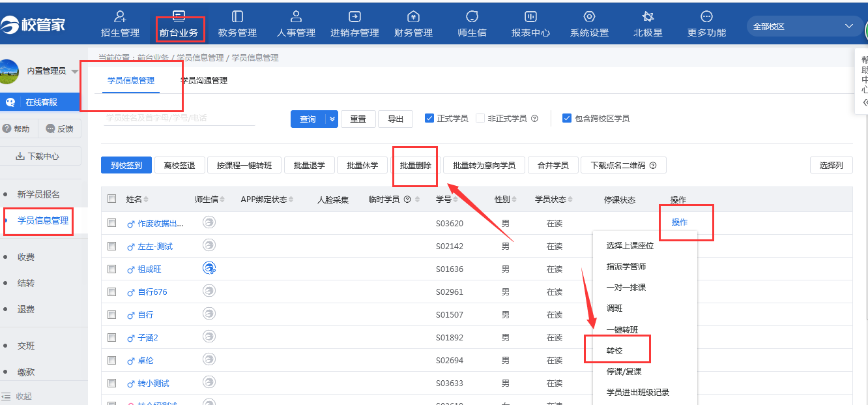This screenshot has height=405, width=868.
Task: Tick the select-all checkbox in table header
Action: [111, 199]
